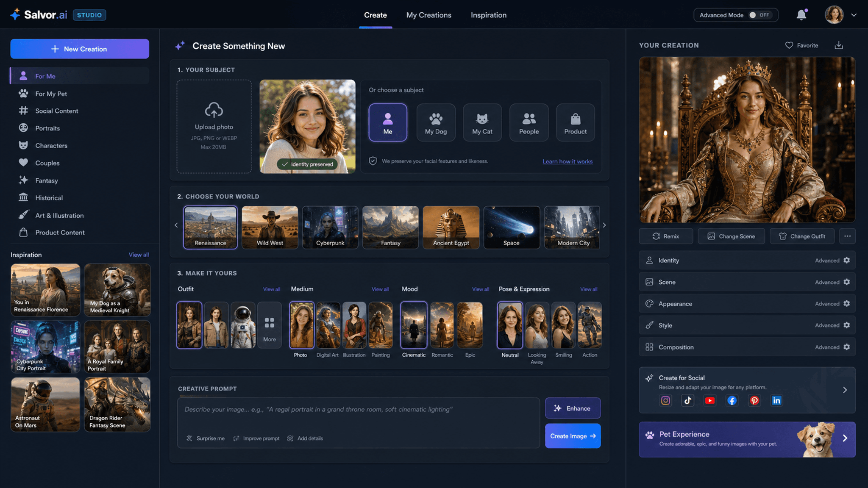Click the LinkedIn icon in Create for Social
Screen dimensions: 868x488
[x=776, y=400]
